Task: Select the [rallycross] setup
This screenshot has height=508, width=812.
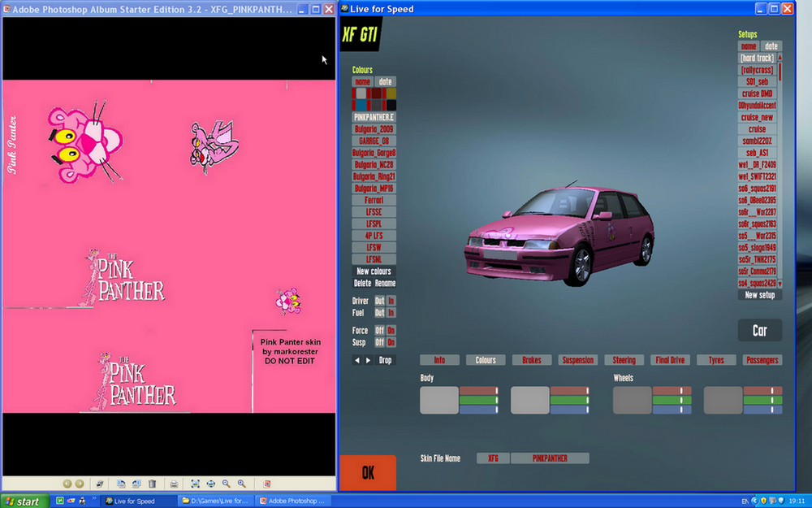Action: [x=757, y=70]
